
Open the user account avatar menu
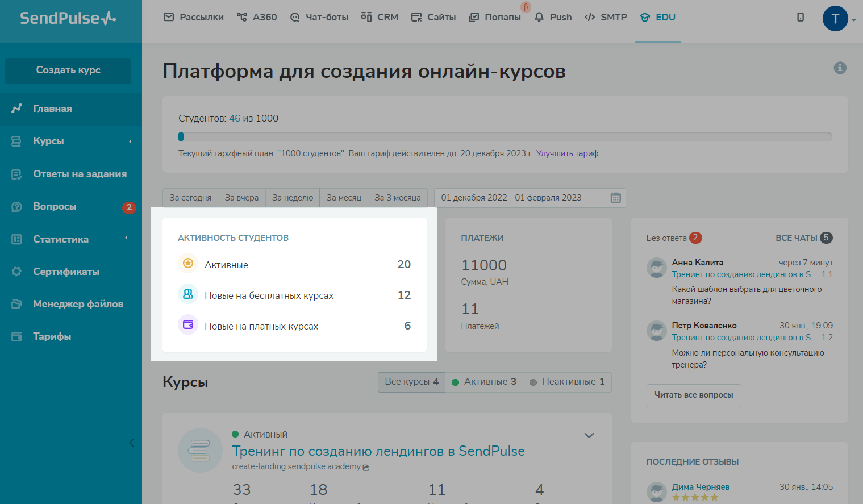835,19
